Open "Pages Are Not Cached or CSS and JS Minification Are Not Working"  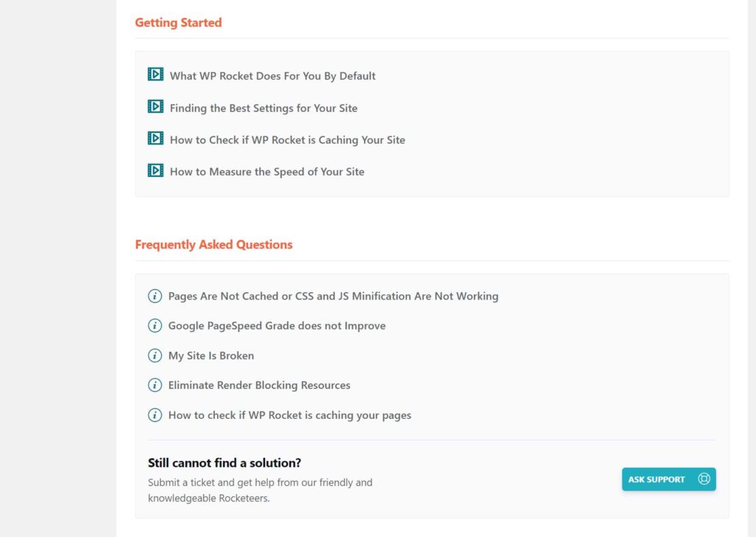pos(334,296)
